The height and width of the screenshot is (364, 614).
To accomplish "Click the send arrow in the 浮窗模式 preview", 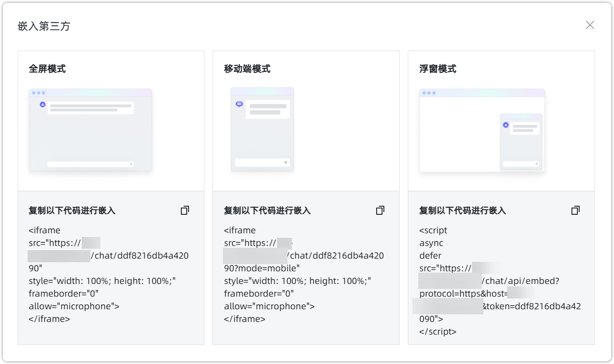I will [537, 165].
